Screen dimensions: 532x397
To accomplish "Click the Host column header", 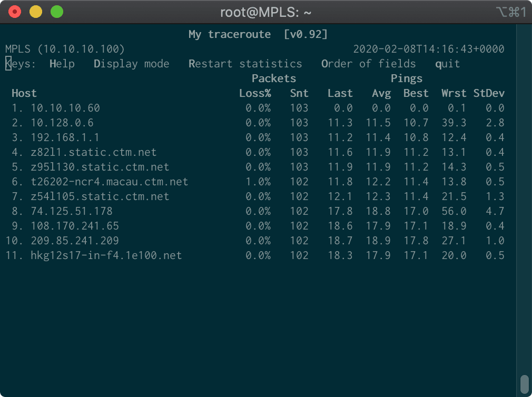I will [24, 94].
